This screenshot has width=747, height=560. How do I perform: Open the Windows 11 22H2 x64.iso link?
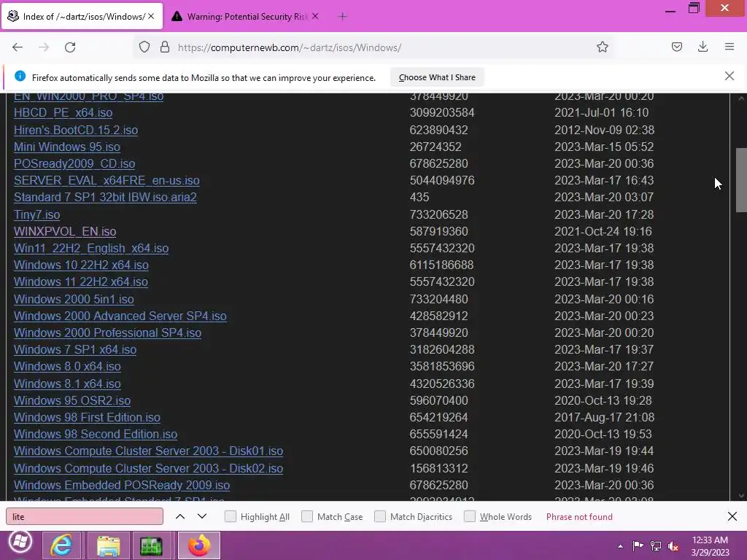point(80,282)
